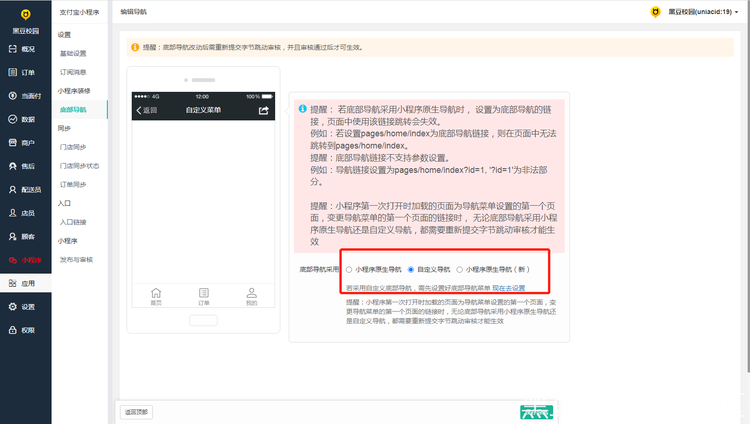This screenshot has height=424, width=750.
Task: Tap the 我的 profile icon in preview tab bar
Action: 252,293
